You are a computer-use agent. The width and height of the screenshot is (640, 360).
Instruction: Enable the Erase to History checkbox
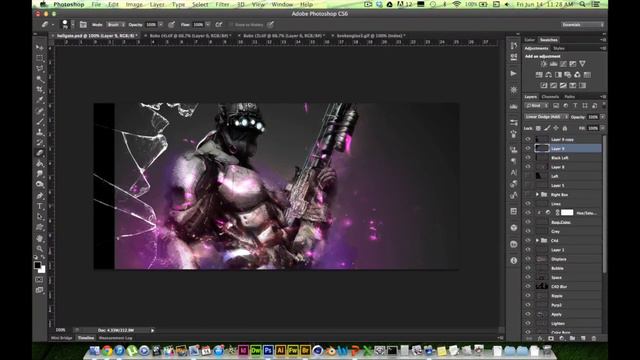231,25
